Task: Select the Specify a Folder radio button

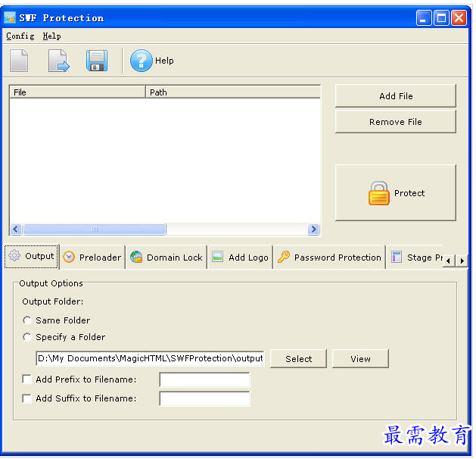Action: pos(27,337)
